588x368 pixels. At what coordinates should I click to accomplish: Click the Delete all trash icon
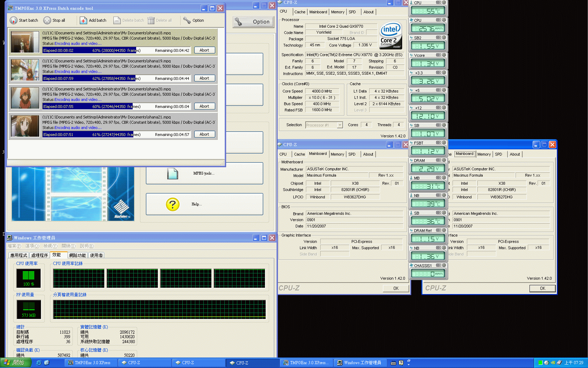151,20
